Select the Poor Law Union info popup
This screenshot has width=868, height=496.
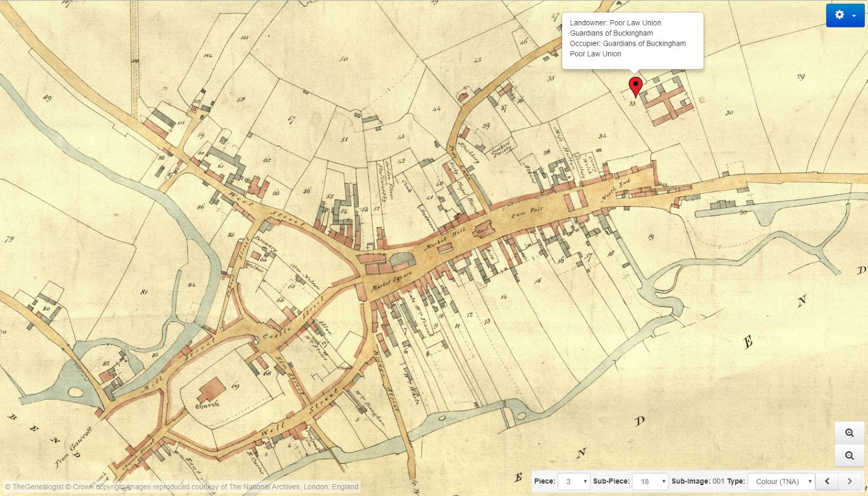click(632, 39)
